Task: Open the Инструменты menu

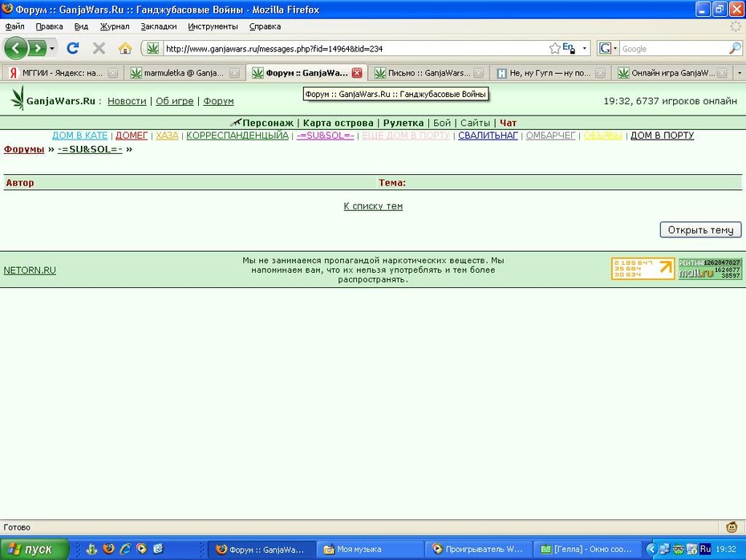Action: [x=213, y=26]
